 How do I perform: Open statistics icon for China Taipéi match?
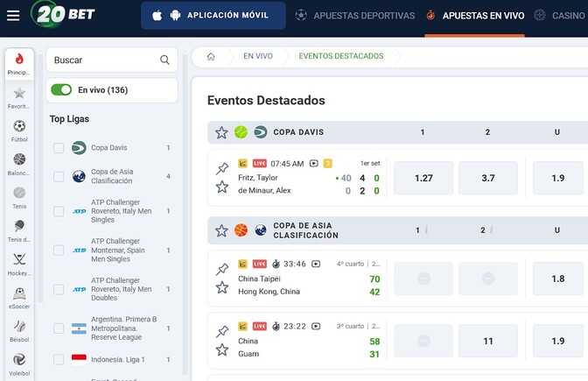(242, 264)
